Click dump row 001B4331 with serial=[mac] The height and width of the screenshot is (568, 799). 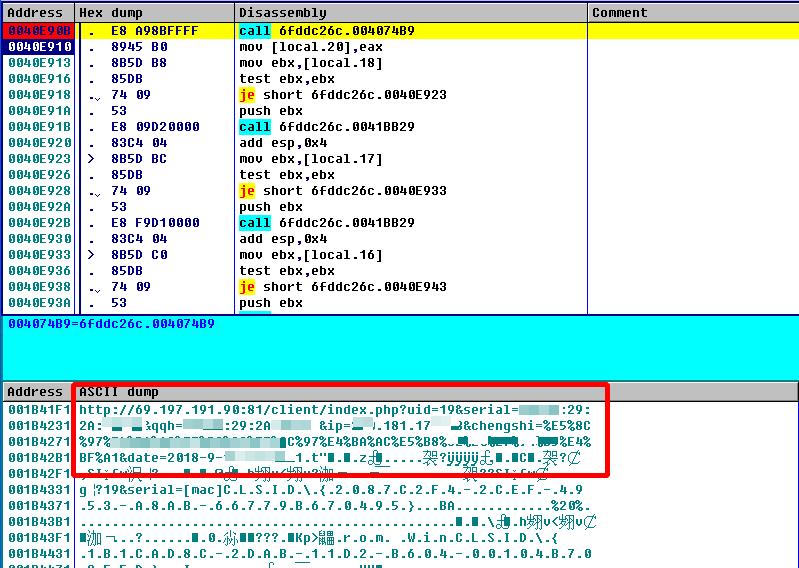click(x=299, y=490)
